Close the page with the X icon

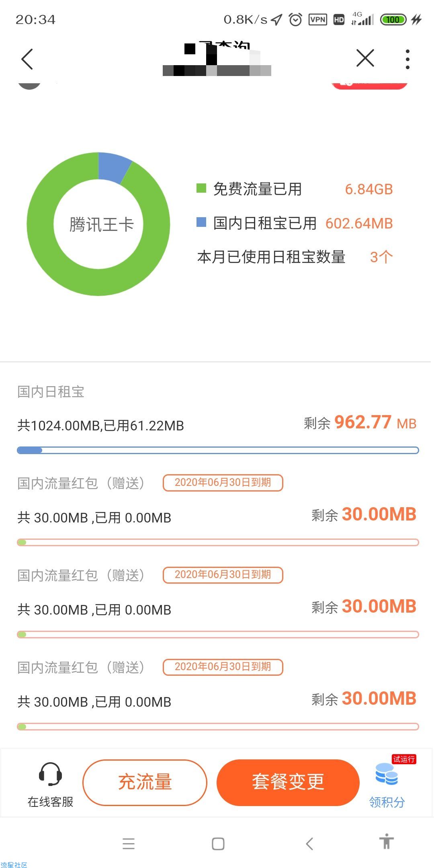(365, 58)
